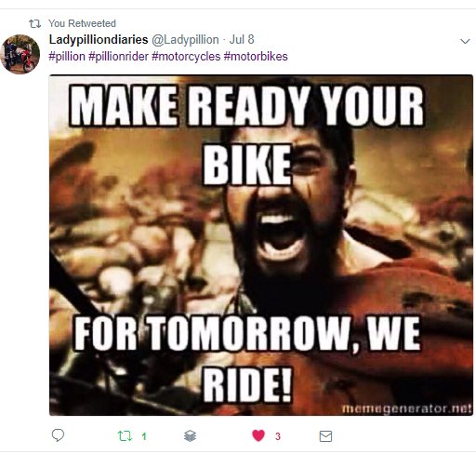Open the Jul 8 tweet timestamp
Image resolution: width=476 pixels, height=454 pixels.
(x=242, y=40)
